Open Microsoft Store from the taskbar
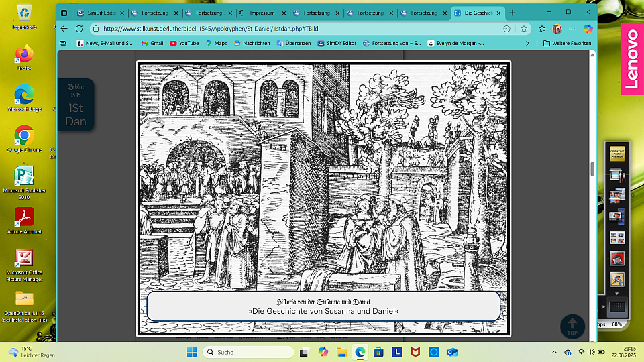Image resolution: width=644 pixels, height=362 pixels. pyautogui.click(x=378, y=352)
